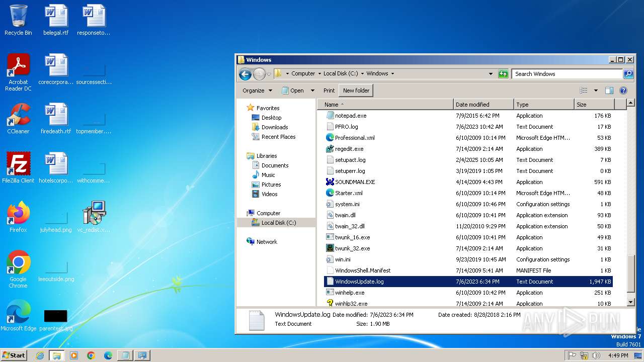The image size is (644, 362).
Task: Open the views options dropdown arrow
Action: click(596, 90)
